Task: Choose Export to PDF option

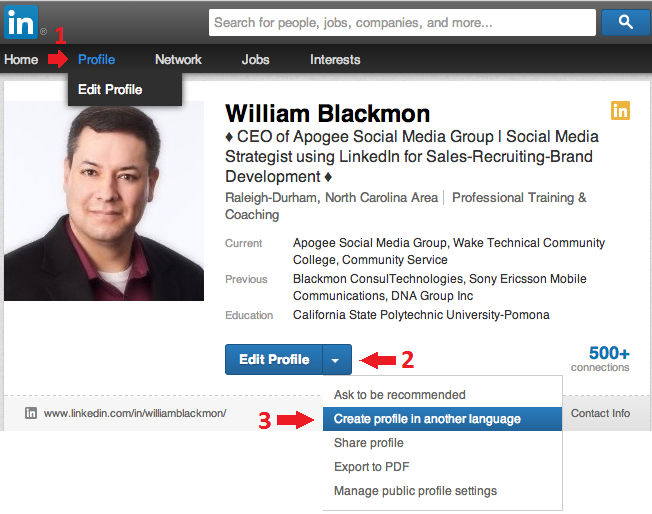Action: [442, 467]
